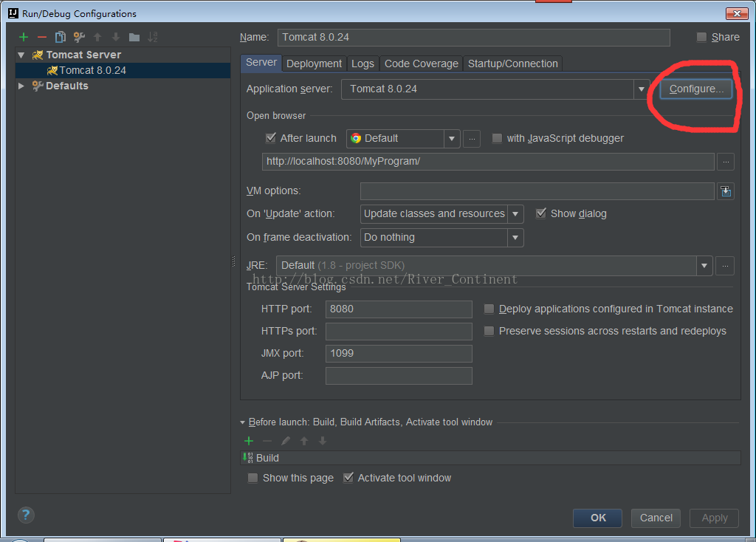This screenshot has width=756, height=542.
Task: Copy the selected configuration
Action: pos(61,37)
